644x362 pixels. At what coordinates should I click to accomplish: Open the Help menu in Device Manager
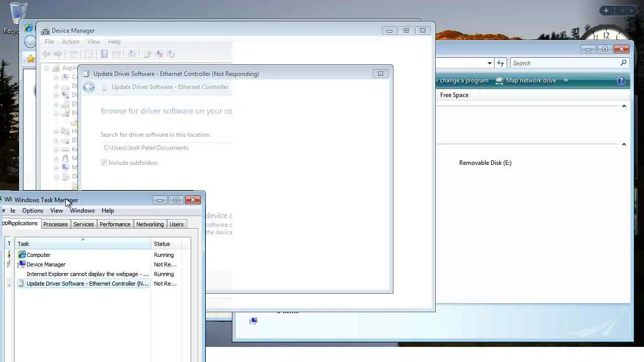114,42
